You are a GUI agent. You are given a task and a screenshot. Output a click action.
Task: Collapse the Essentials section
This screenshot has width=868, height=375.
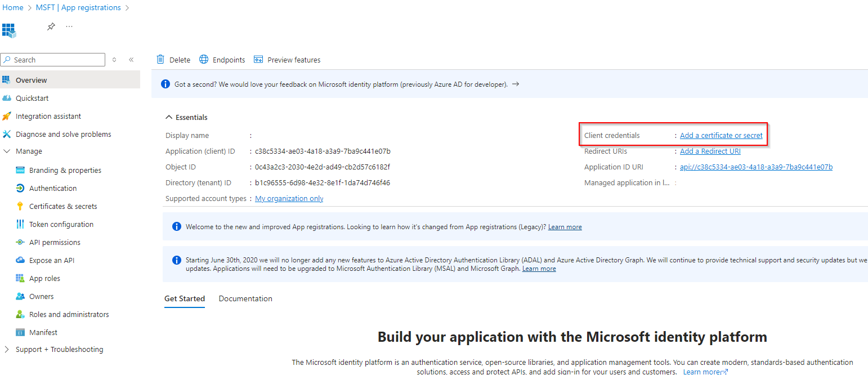[x=169, y=117]
